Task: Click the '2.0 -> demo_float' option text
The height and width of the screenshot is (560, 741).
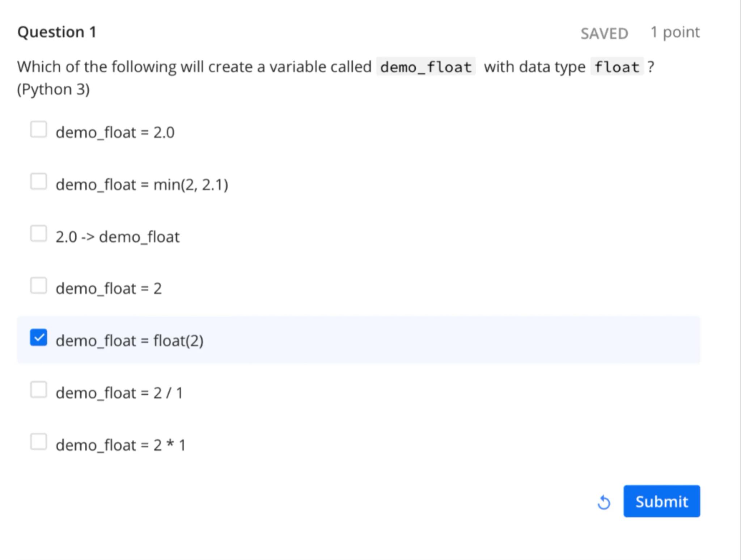Action: [x=117, y=237]
